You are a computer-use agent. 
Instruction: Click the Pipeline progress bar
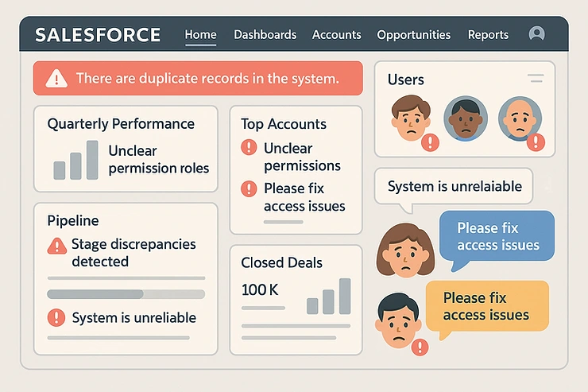pos(126,294)
